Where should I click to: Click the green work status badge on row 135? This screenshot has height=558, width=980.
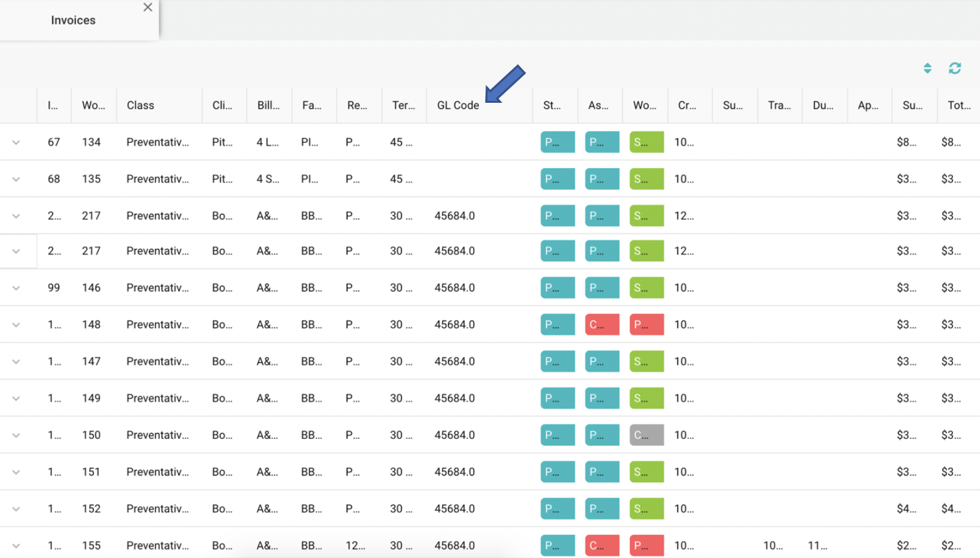click(646, 179)
